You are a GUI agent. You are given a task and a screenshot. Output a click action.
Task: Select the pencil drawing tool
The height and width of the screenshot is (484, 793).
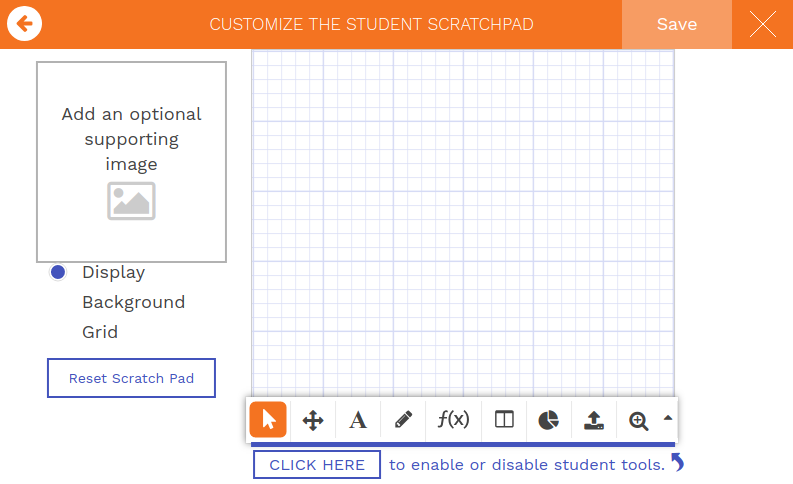(403, 420)
